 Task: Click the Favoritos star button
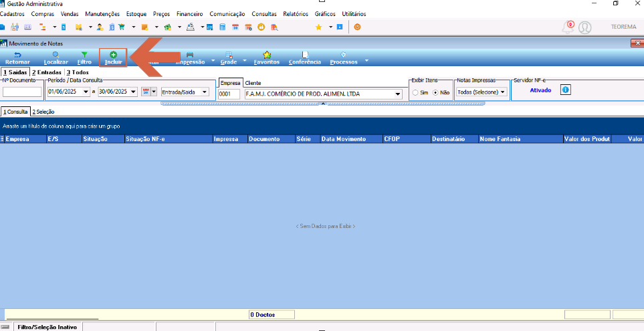click(x=267, y=58)
